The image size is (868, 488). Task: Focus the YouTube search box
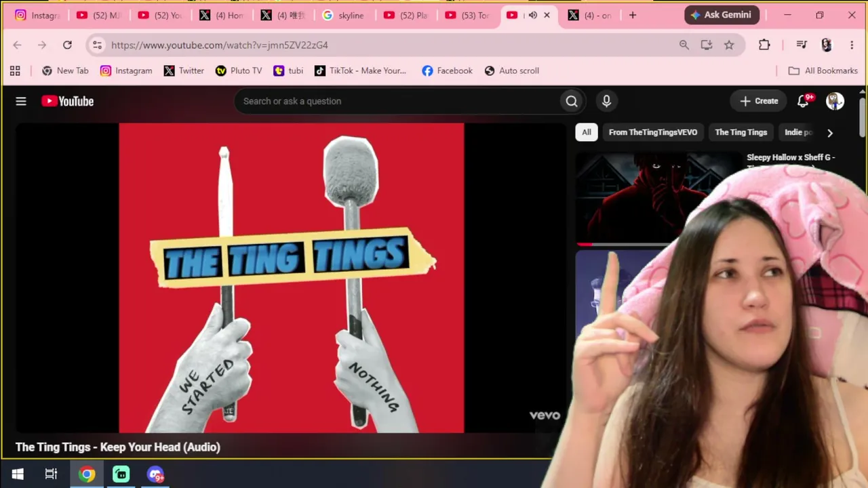click(x=398, y=101)
